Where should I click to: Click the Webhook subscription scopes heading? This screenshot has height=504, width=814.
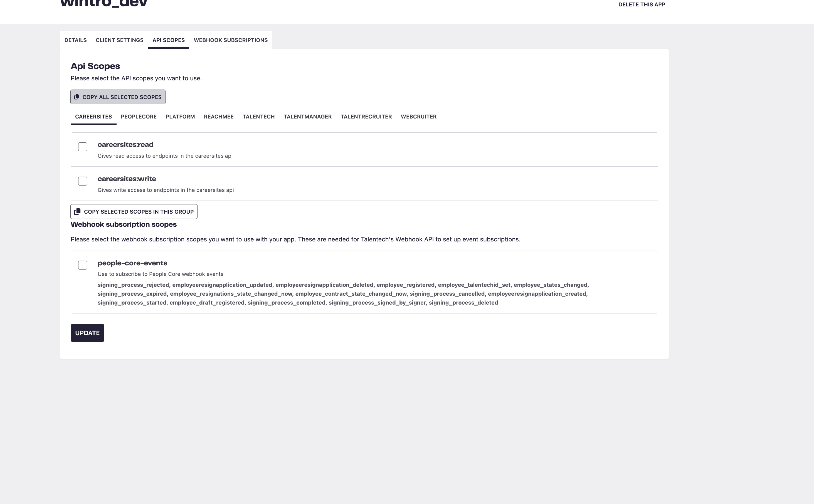[x=124, y=224]
